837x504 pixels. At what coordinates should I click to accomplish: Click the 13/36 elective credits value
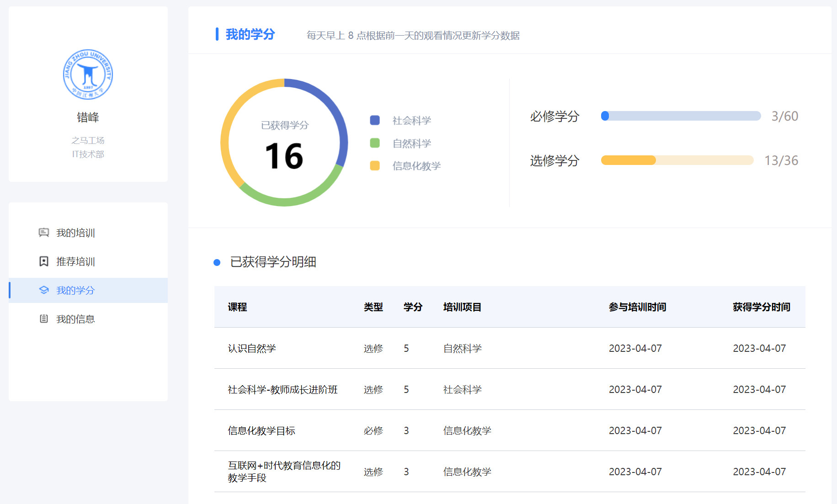pos(781,160)
